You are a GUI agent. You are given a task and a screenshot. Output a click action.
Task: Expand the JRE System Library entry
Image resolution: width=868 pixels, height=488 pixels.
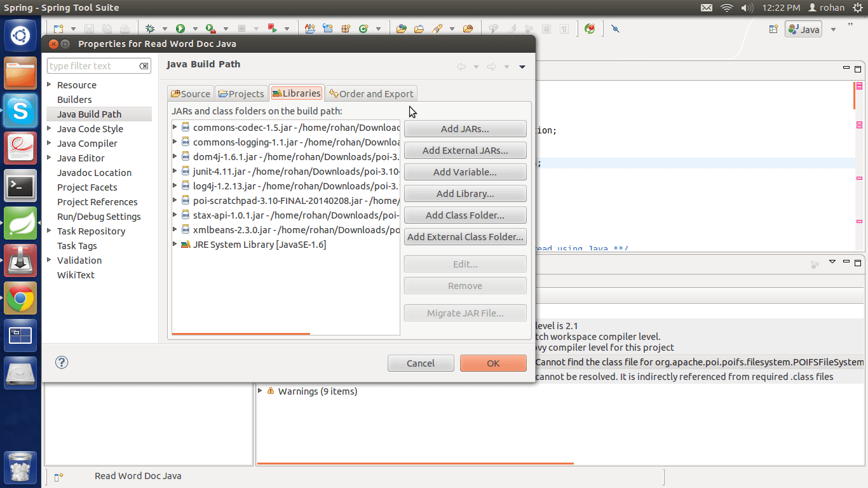(x=175, y=244)
